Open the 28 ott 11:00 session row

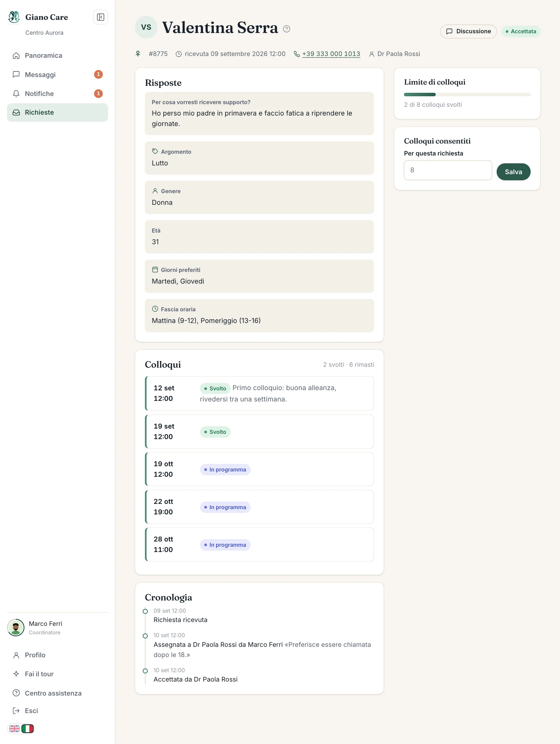259,544
